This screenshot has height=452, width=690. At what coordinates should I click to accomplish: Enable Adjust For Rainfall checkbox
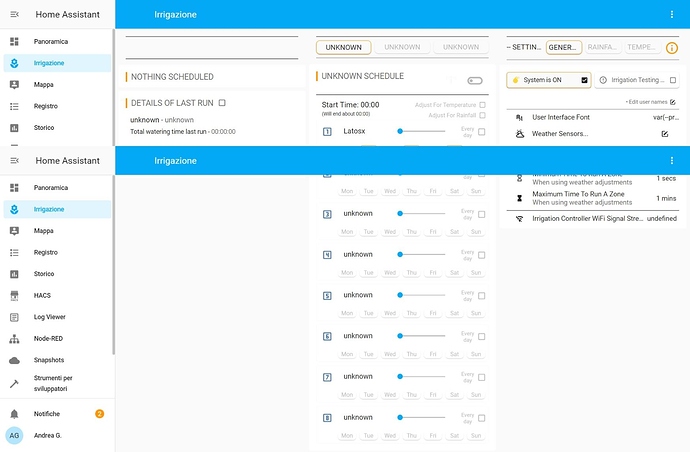[482, 115]
